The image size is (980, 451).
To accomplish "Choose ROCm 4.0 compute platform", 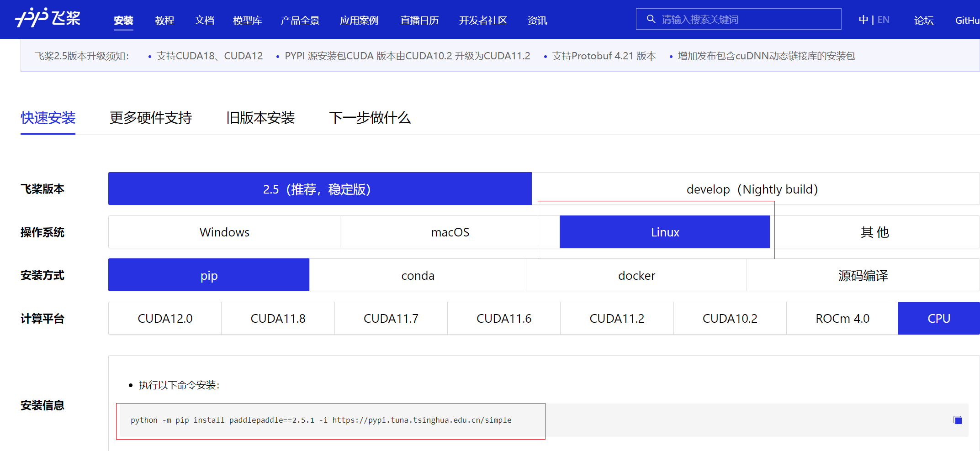I will point(842,318).
